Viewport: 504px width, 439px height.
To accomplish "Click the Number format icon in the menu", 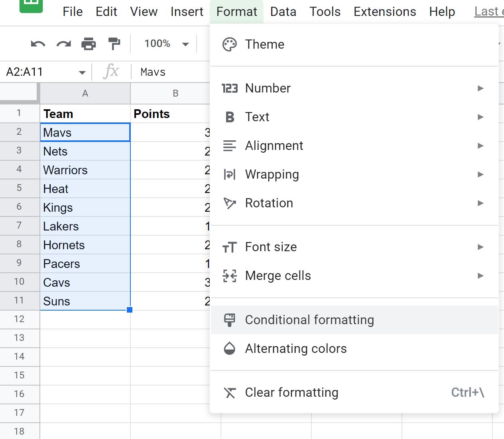I will pos(230,88).
